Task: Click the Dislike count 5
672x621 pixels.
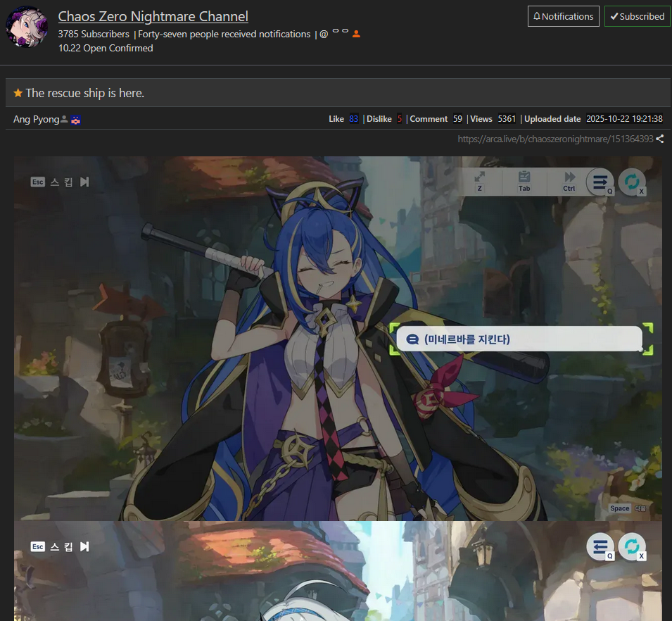Action: click(400, 119)
